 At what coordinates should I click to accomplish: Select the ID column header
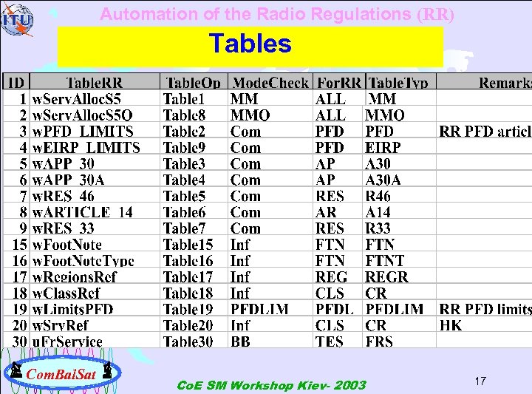pyautogui.click(x=16, y=81)
